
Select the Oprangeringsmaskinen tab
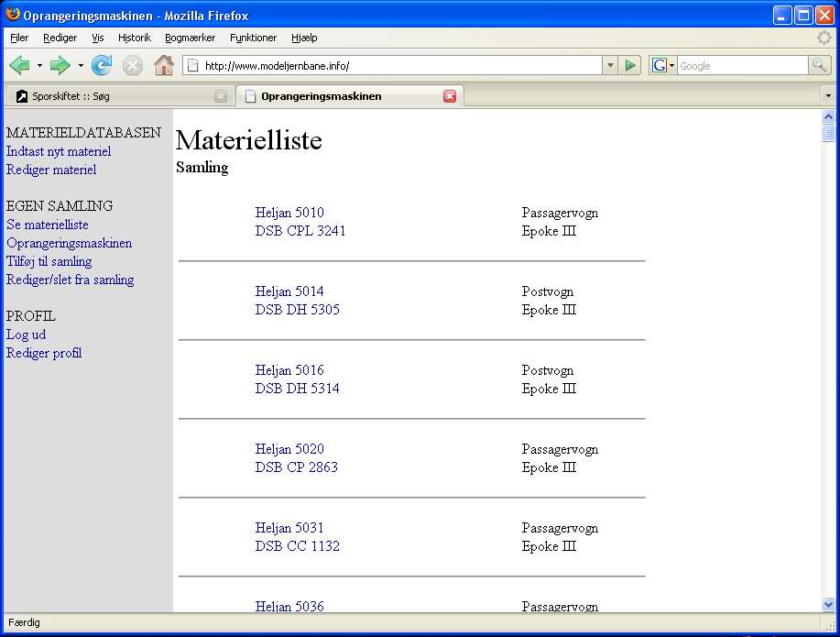[x=350, y=96]
